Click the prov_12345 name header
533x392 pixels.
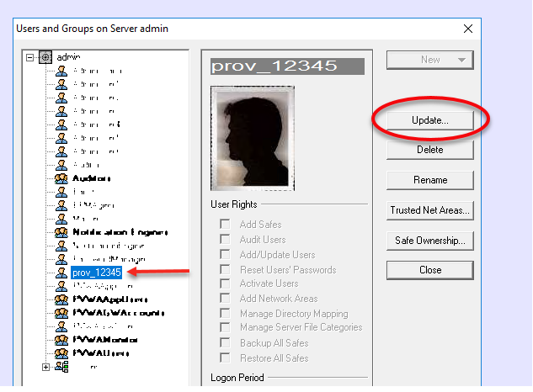[x=287, y=66]
